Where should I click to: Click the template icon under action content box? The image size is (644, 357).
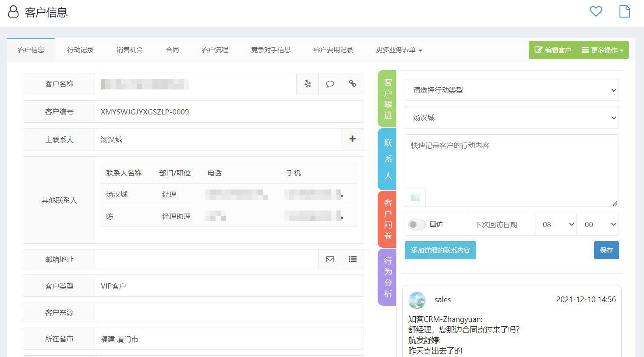coord(415,198)
